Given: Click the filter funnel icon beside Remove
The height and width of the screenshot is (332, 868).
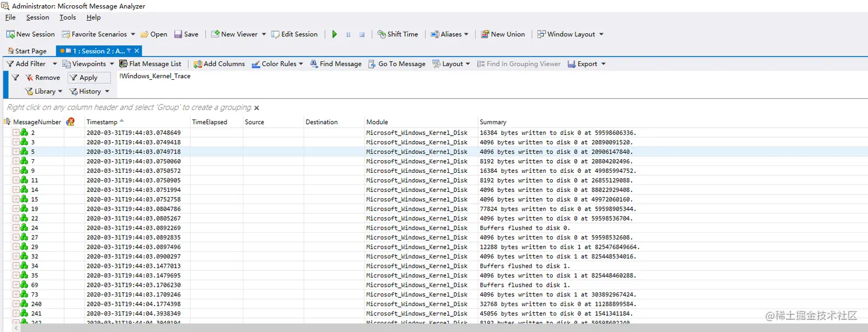Looking at the screenshot, I should [x=15, y=78].
